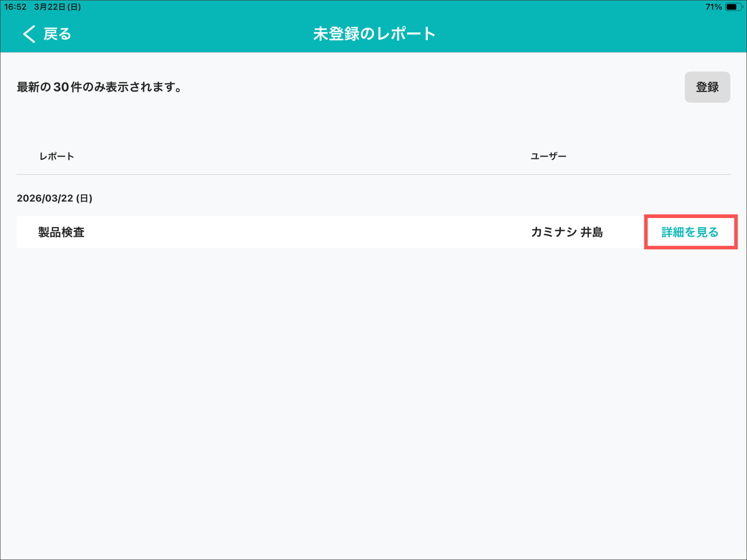Tap teal header bar right of title
Image resolution: width=747 pixels, height=560 pixels.
[x=584, y=34]
